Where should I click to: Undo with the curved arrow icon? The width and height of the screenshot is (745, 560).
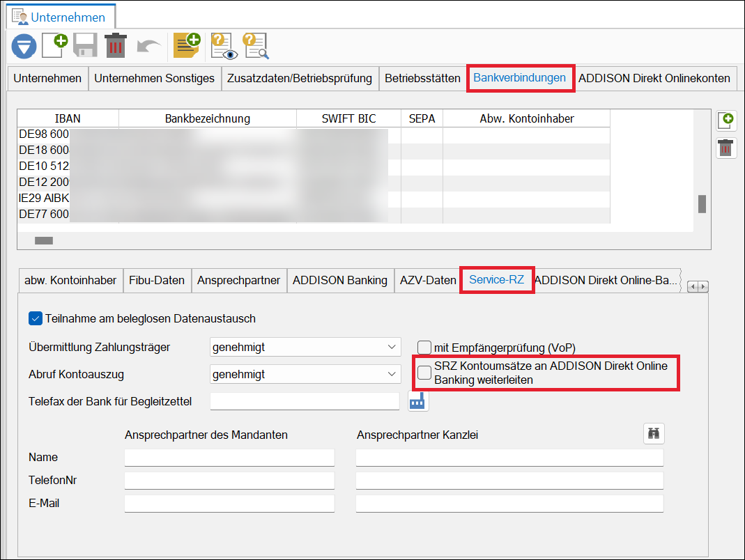pos(148,47)
